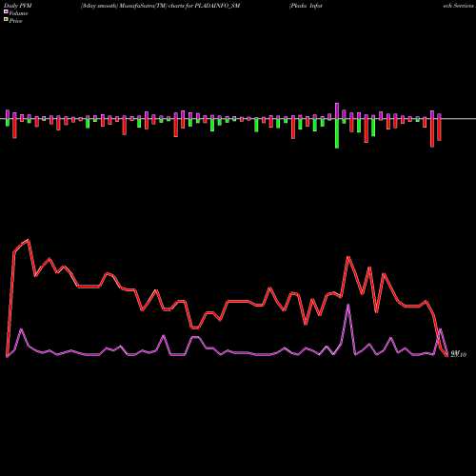Click the value label ending the lines
This screenshot has height=476, width=476.
[459, 354]
